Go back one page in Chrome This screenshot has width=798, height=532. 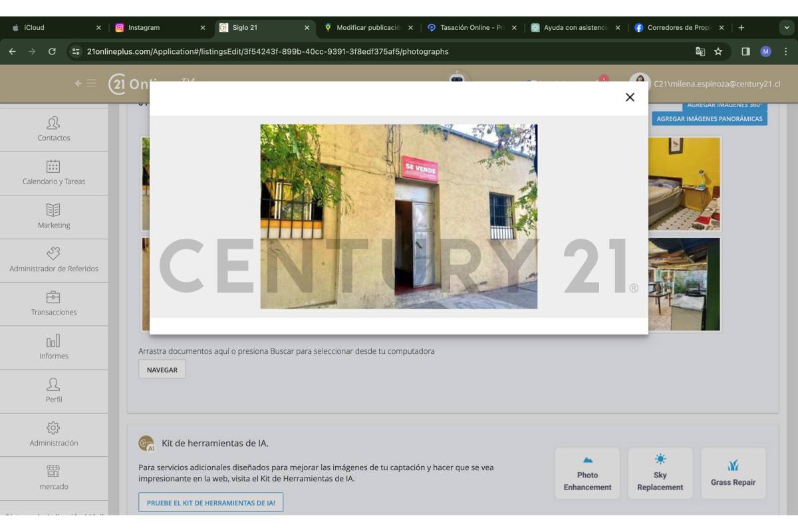coord(13,51)
